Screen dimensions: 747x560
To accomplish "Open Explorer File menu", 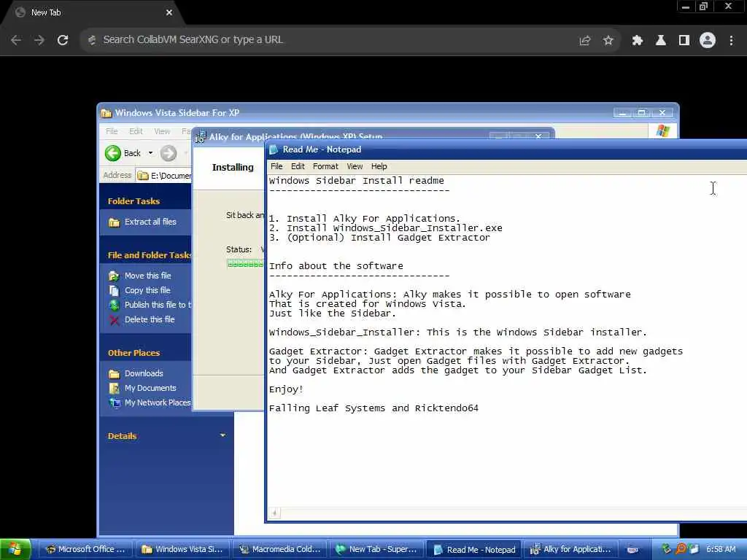I will [112, 131].
